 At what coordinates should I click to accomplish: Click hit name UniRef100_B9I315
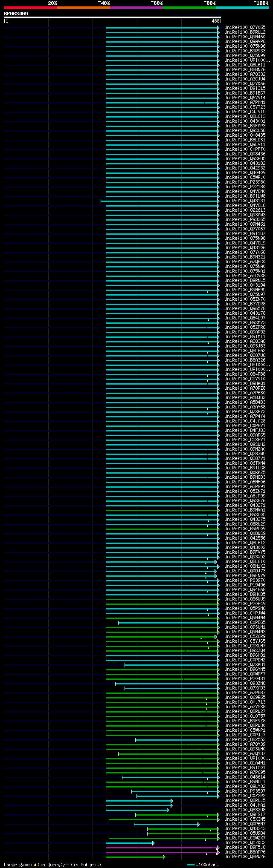245,88
